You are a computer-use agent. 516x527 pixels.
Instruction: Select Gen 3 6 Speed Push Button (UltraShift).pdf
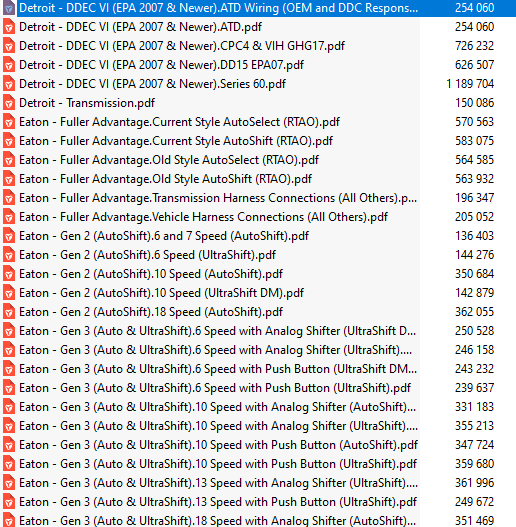point(215,388)
